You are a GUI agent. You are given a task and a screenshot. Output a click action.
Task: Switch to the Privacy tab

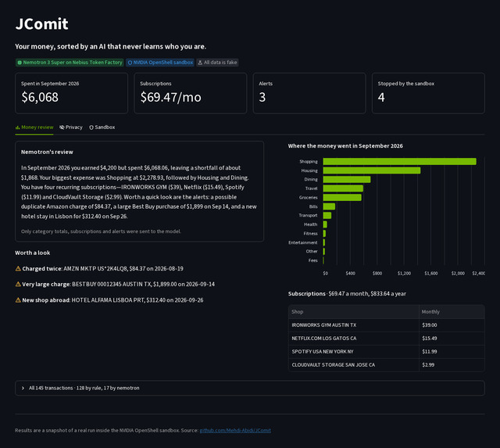[x=71, y=127]
